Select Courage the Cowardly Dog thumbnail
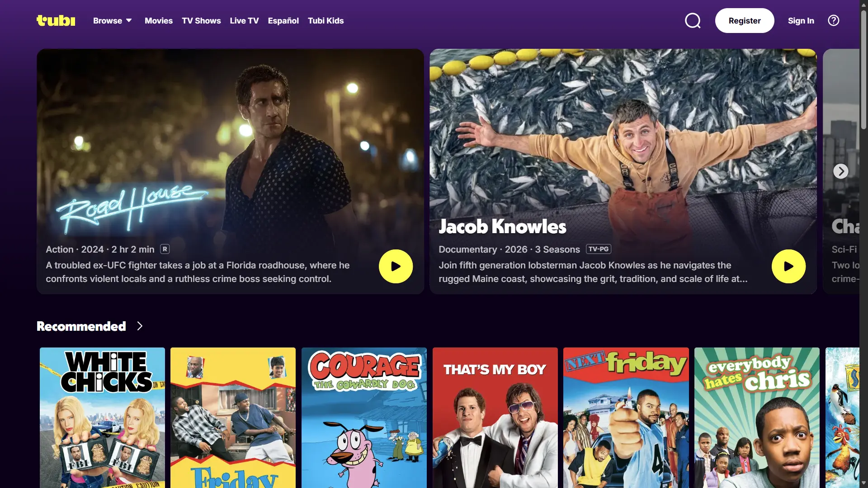This screenshot has height=488, width=868. (x=364, y=418)
